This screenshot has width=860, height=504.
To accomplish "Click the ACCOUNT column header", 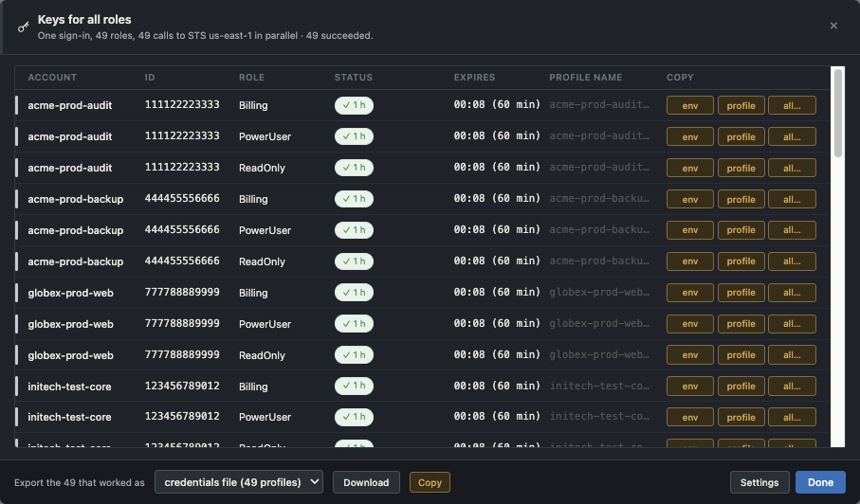I will (x=52, y=78).
